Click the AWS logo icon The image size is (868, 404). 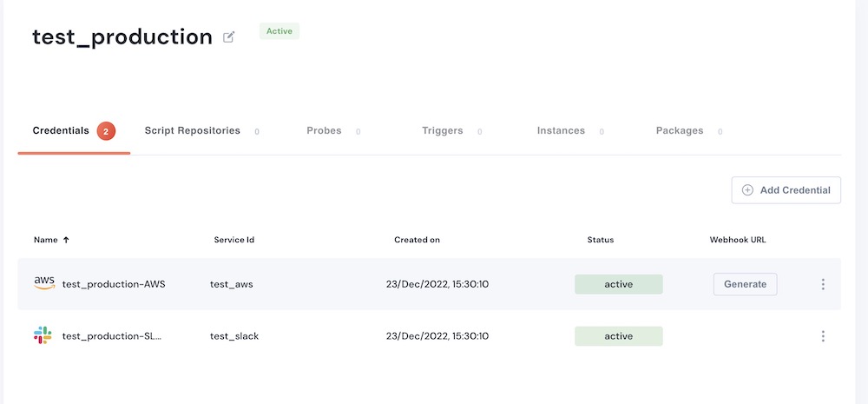coord(43,283)
